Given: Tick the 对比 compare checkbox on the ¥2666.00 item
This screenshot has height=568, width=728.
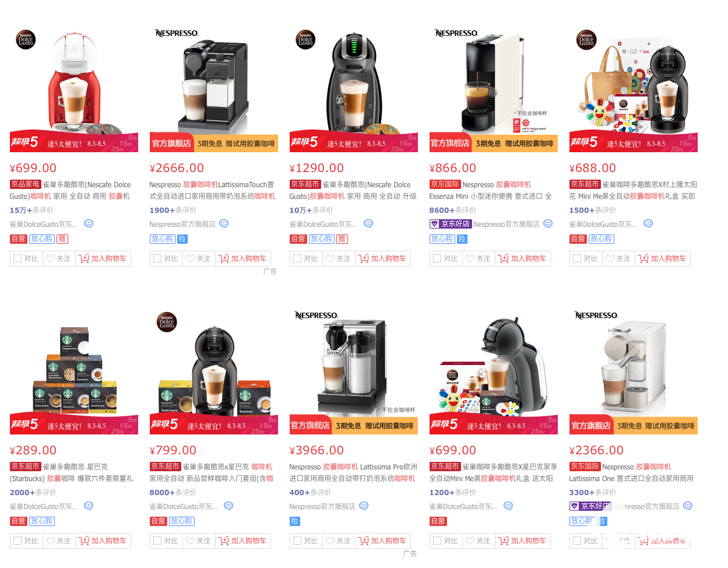Looking at the screenshot, I should coord(157,258).
